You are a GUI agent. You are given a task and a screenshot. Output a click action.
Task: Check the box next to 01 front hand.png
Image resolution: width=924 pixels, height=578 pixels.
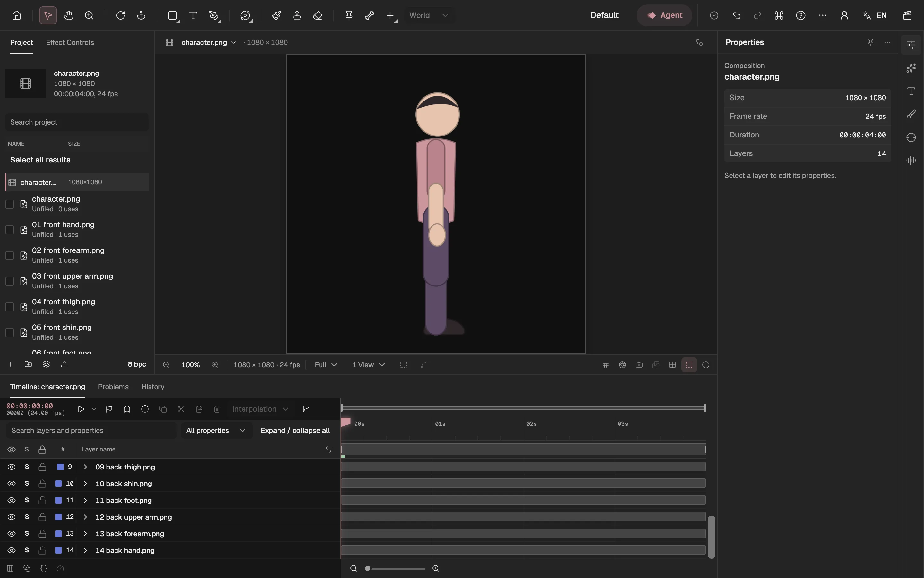[x=10, y=230]
